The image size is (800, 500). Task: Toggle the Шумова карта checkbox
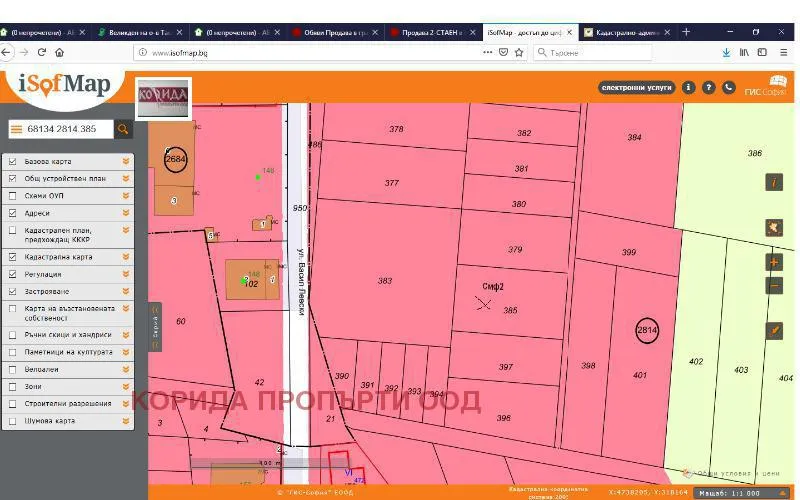[x=13, y=421]
